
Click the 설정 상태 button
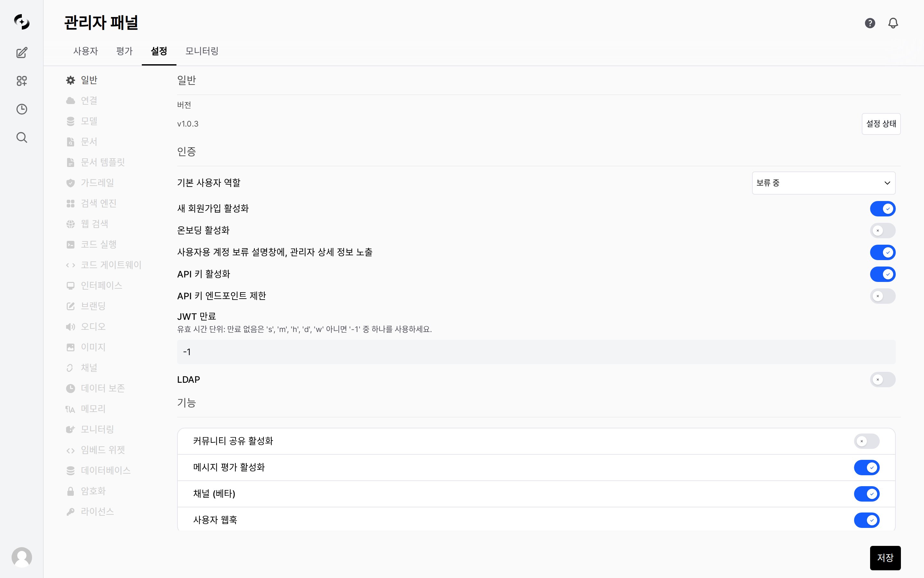(x=881, y=124)
